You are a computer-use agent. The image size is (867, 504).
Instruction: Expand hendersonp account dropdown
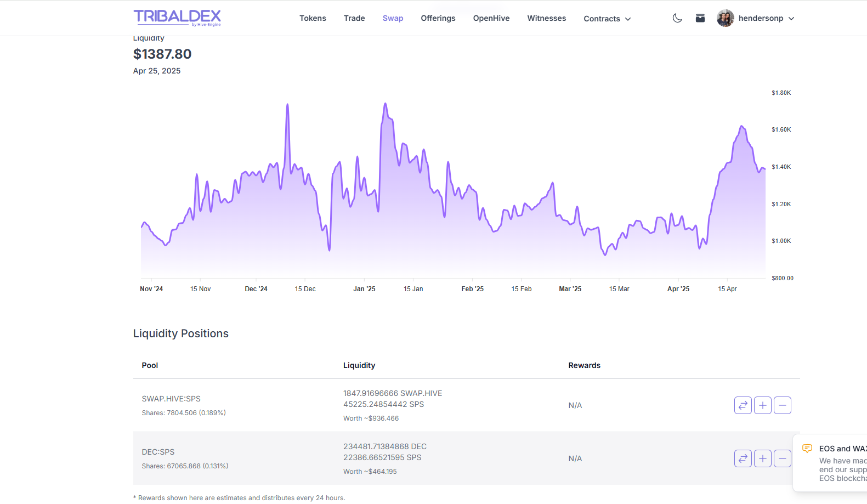coord(791,19)
